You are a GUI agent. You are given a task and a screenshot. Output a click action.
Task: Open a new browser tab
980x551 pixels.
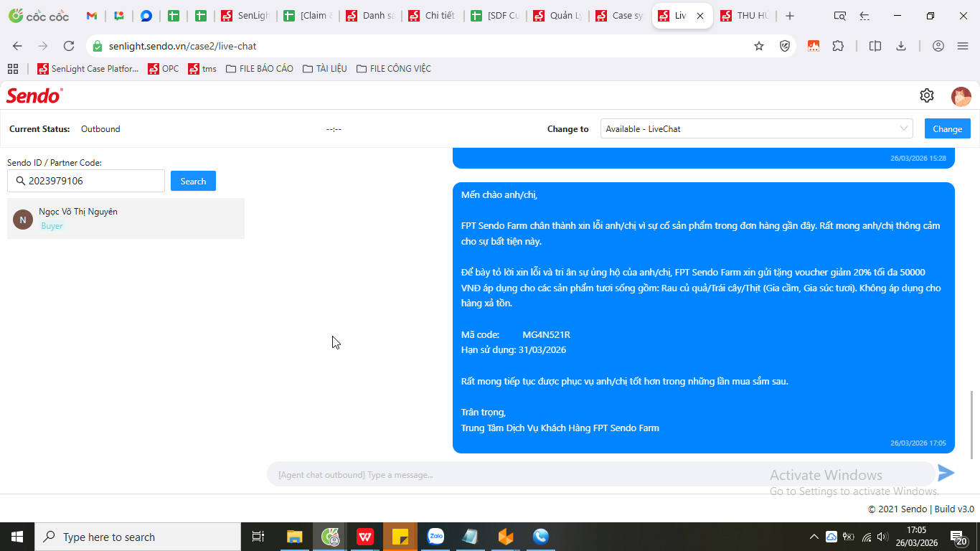click(x=790, y=16)
